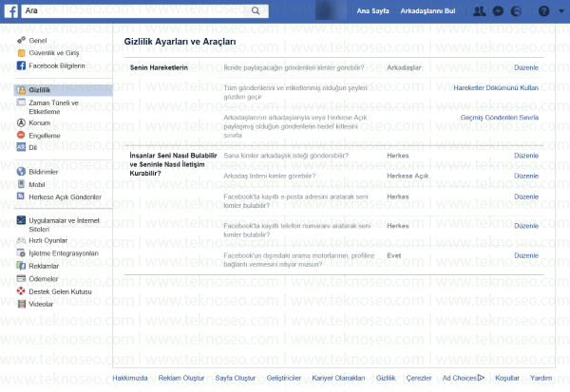Click the Facebook logo icon

coord(10,10)
